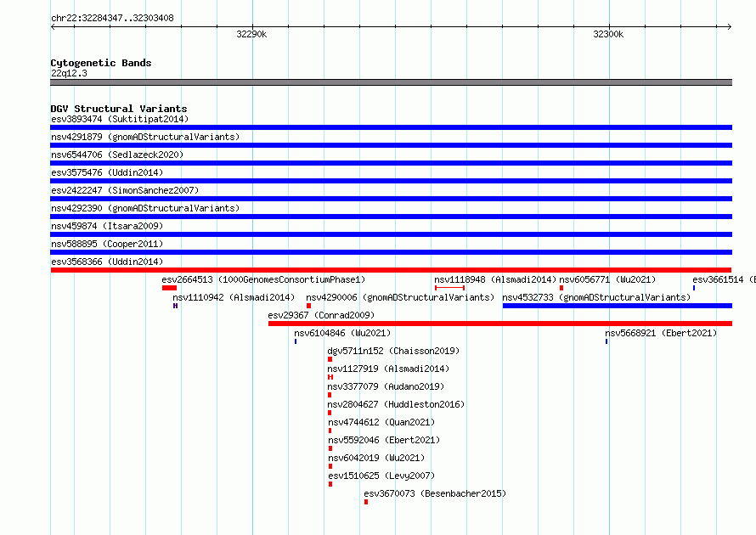
Task: Open nsv4532733 (gnomADStructuralVariants) label
Action: (x=596, y=297)
